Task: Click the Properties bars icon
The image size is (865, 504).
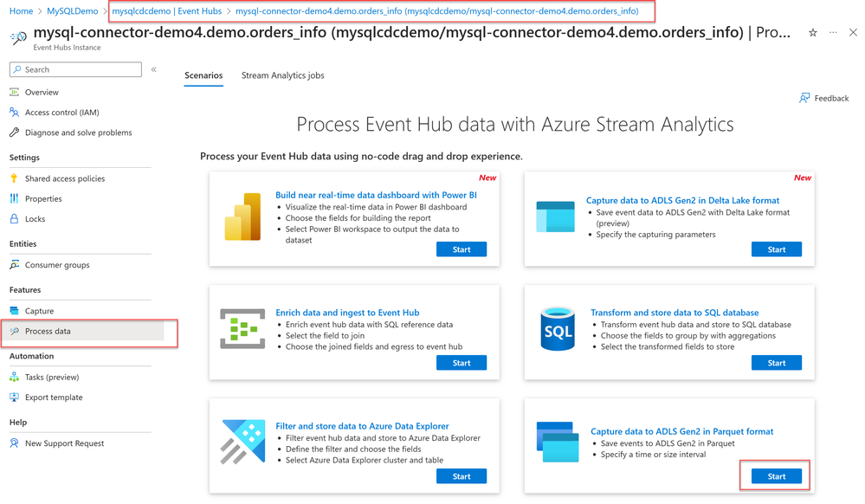Action: tap(15, 198)
